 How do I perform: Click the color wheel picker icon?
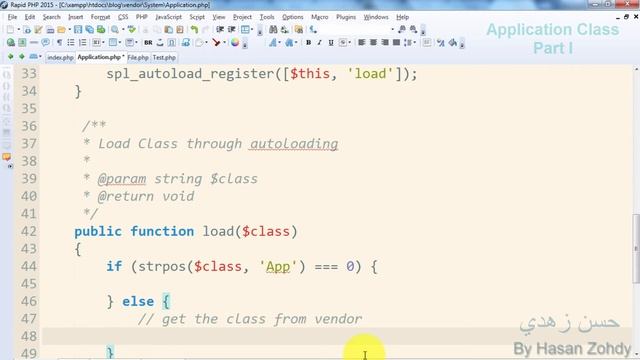tap(235, 42)
